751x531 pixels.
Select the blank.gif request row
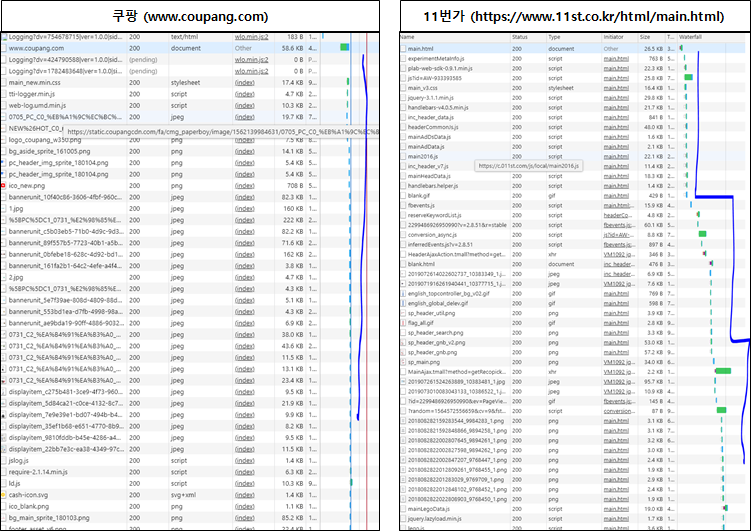pyautogui.click(x=573, y=195)
